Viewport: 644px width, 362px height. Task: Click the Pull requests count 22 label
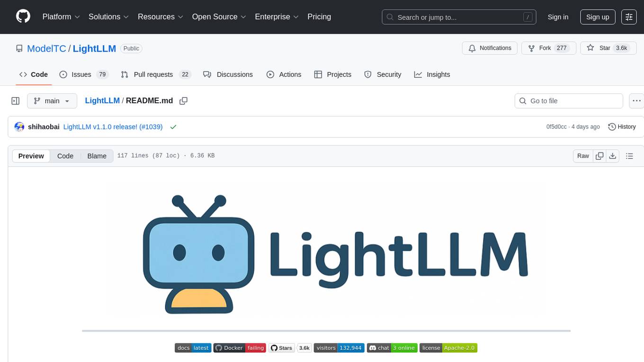click(x=185, y=74)
